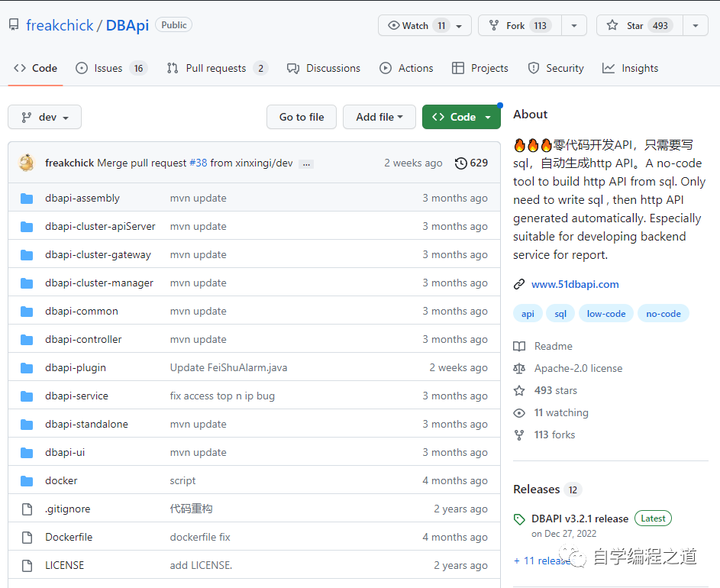This screenshot has height=588, width=720.
Task: Click the link icon beside www.51dbapi.com
Action: (519, 284)
